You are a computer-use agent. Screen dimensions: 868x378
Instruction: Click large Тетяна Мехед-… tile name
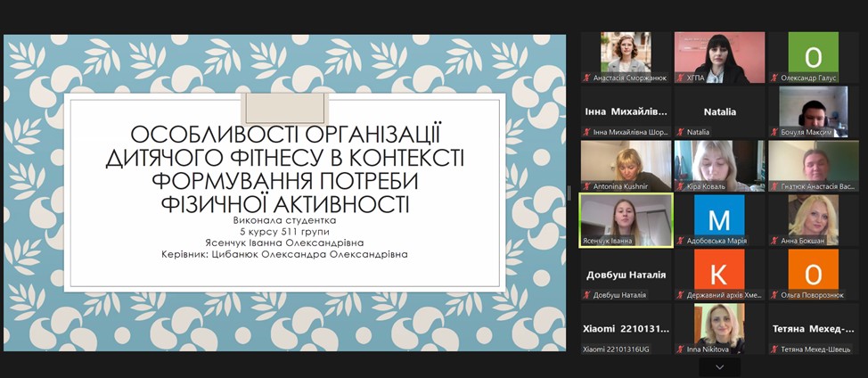pos(814,329)
